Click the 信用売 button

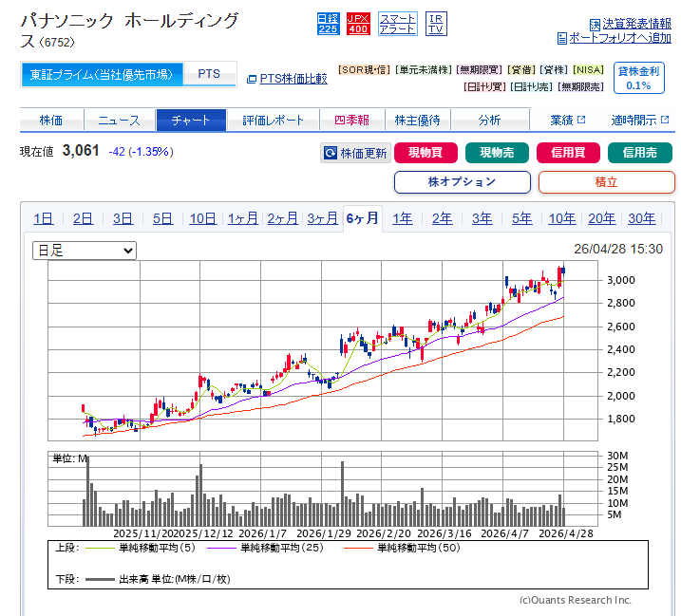click(x=640, y=153)
